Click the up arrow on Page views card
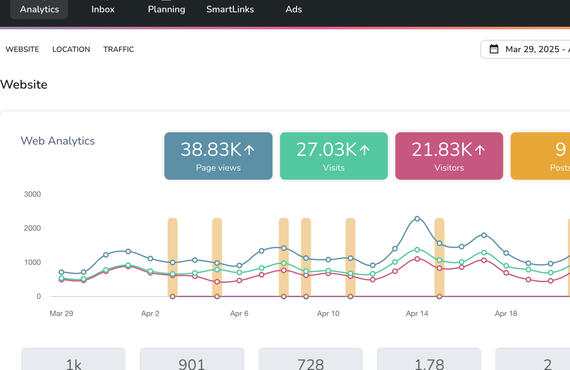 [x=249, y=149]
